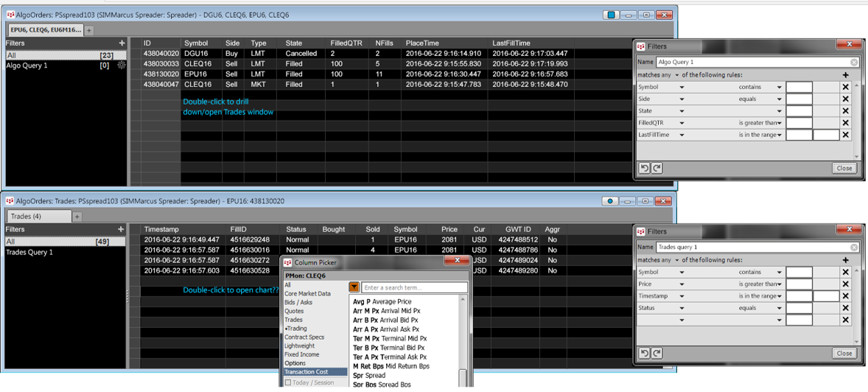This screenshot has width=868, height=392.
Task: Add a rule in Trades query 1 dialog
Action: [845, 260]
